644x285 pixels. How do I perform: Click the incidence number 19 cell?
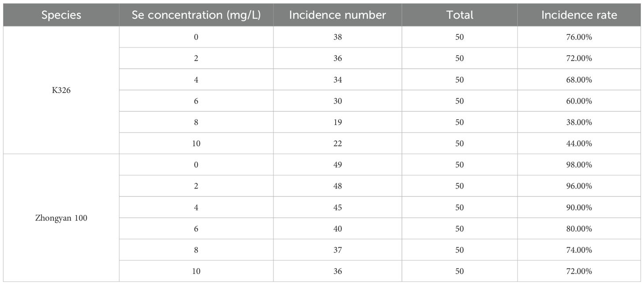tap(337, 122)
